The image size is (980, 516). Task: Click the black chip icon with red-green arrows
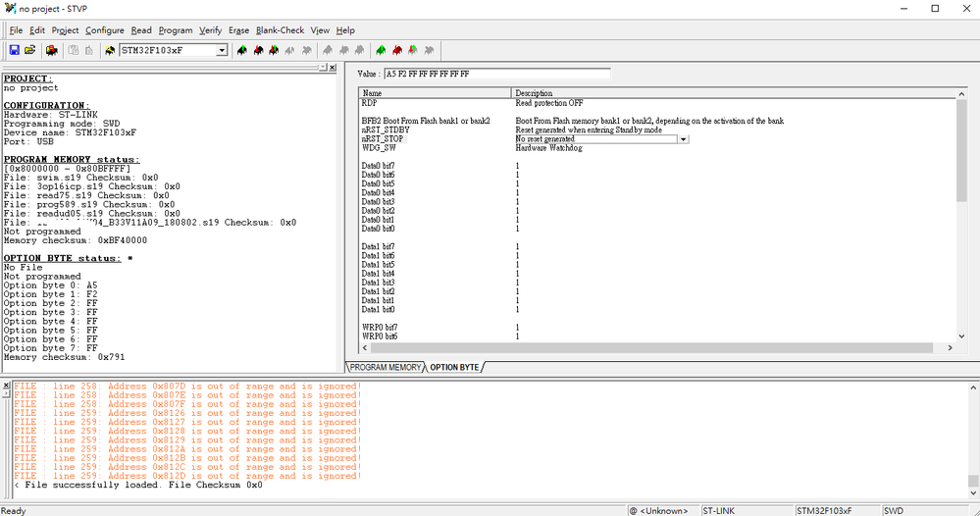[274, 50]
